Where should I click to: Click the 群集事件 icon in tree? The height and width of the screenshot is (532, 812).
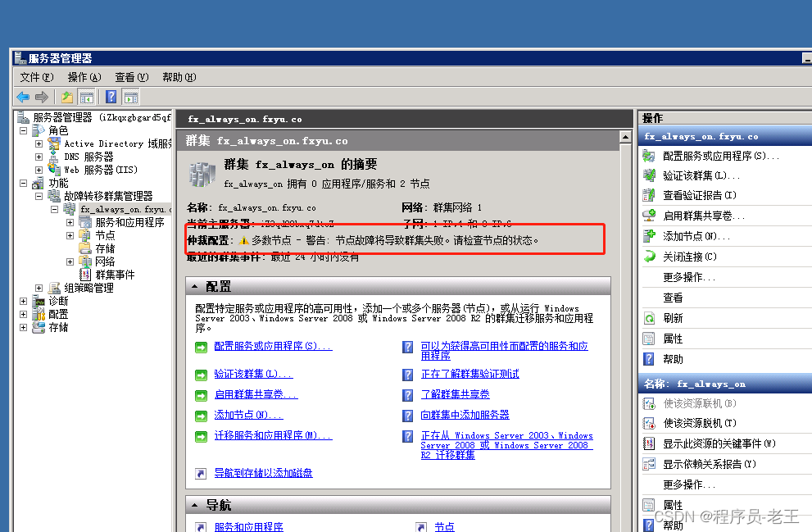point(85,275)
